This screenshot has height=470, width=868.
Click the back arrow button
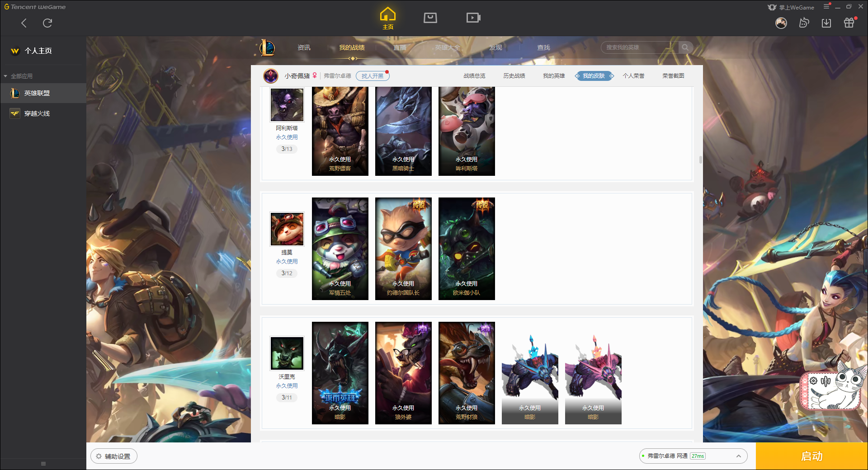[24, 23]
